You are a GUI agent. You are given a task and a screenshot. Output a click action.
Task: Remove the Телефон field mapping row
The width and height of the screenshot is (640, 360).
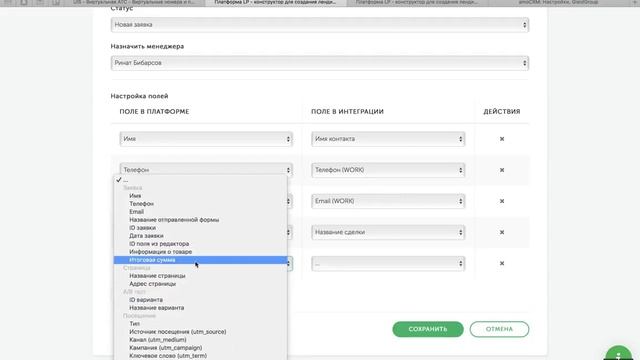tap(502, 170)
